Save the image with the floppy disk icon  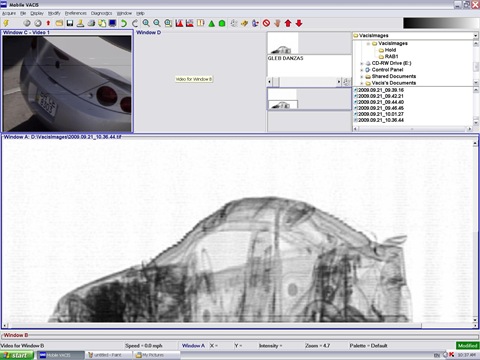coord(70,23)
